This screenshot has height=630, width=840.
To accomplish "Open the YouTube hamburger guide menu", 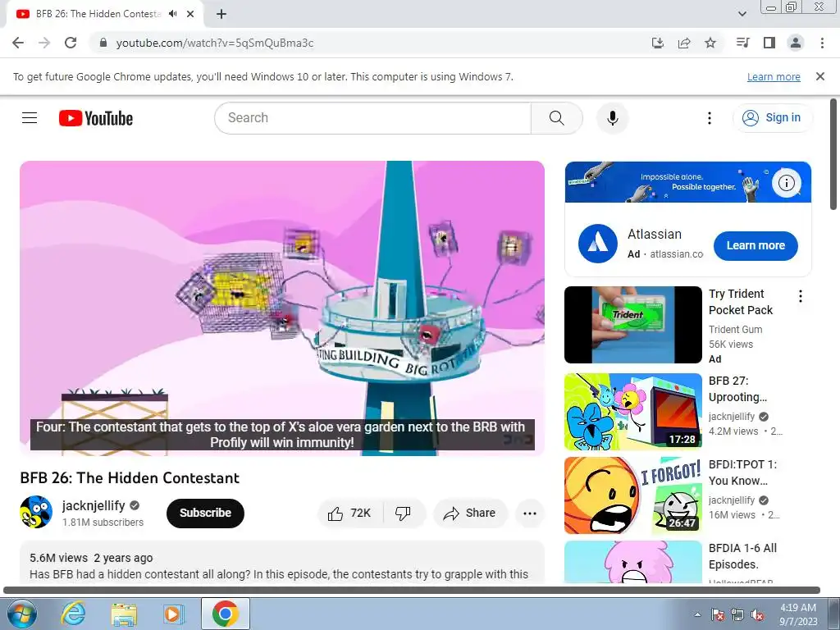I will (x=30, y=118).
